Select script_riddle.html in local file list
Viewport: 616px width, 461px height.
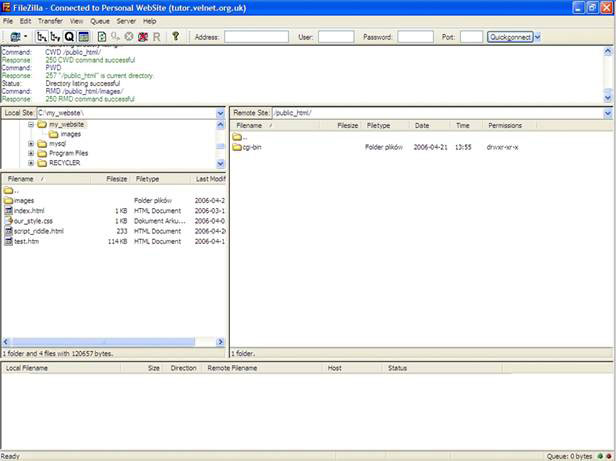point(38,231)
